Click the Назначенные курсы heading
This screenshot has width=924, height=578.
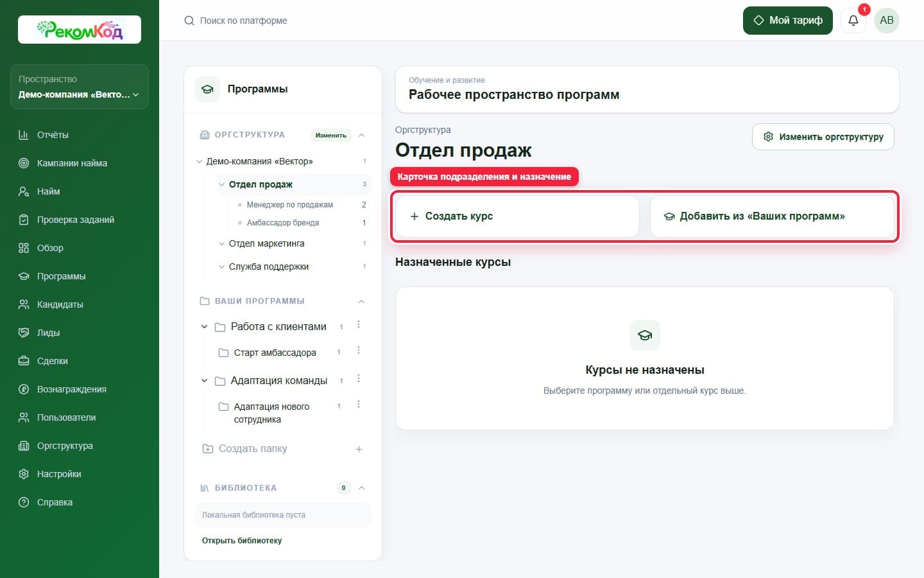453,262
